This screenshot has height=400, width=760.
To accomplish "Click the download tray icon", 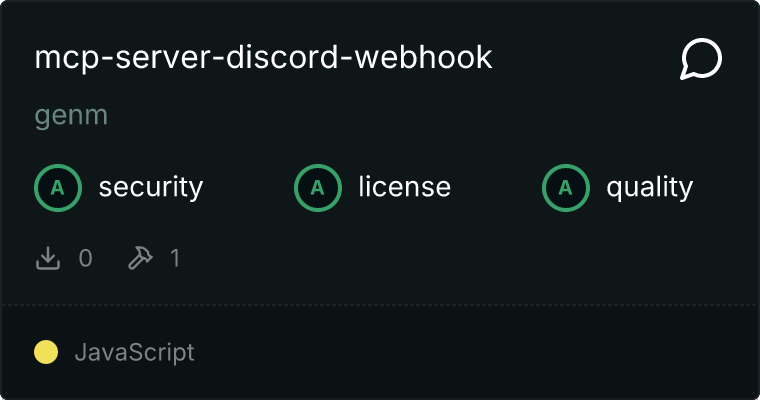I will [x=48, y=258].
